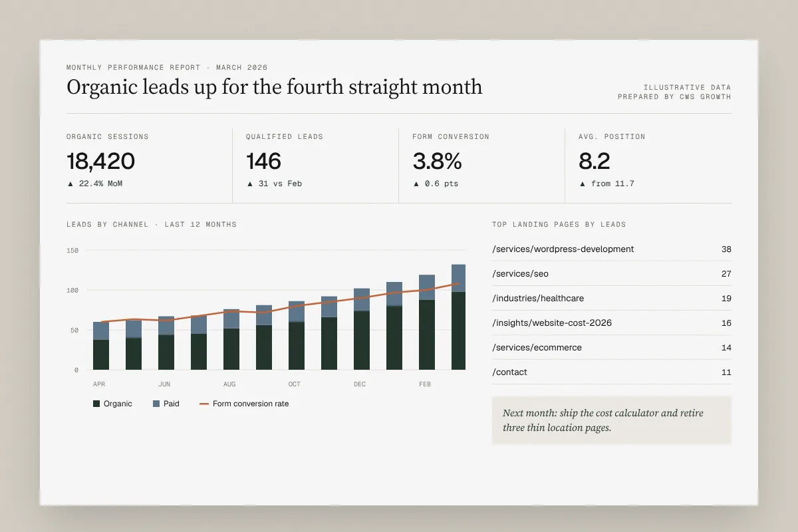Click the JUN bar in the chart

point(166,343)
